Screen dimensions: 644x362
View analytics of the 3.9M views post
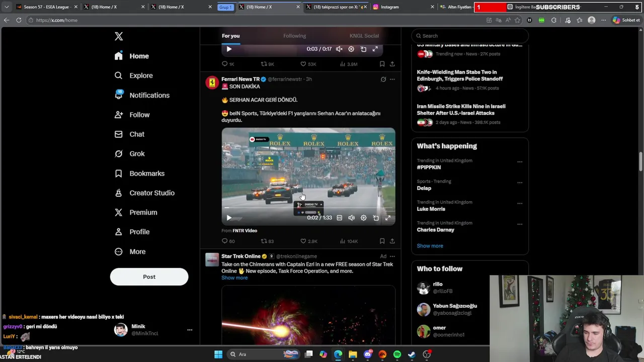(349, 64)
